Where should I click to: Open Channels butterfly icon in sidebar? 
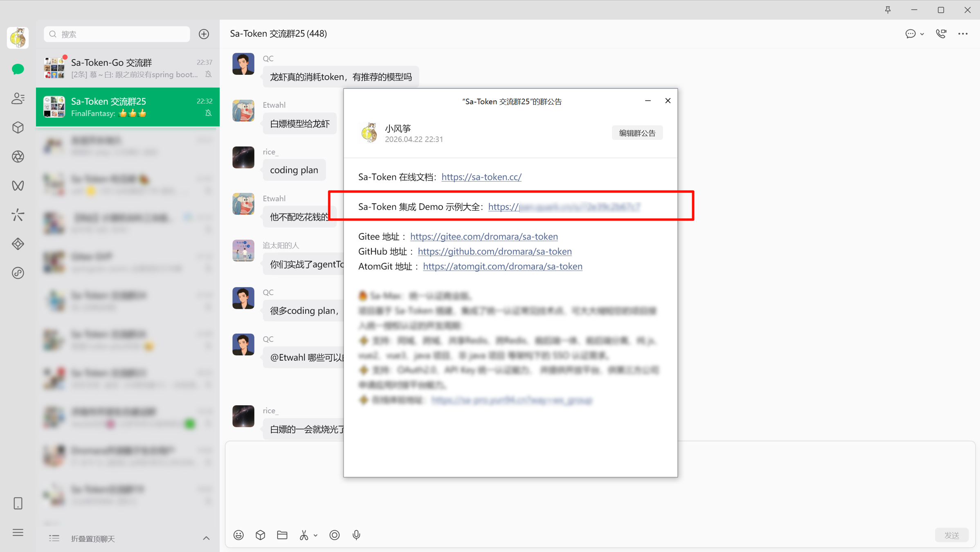point(18,186)
